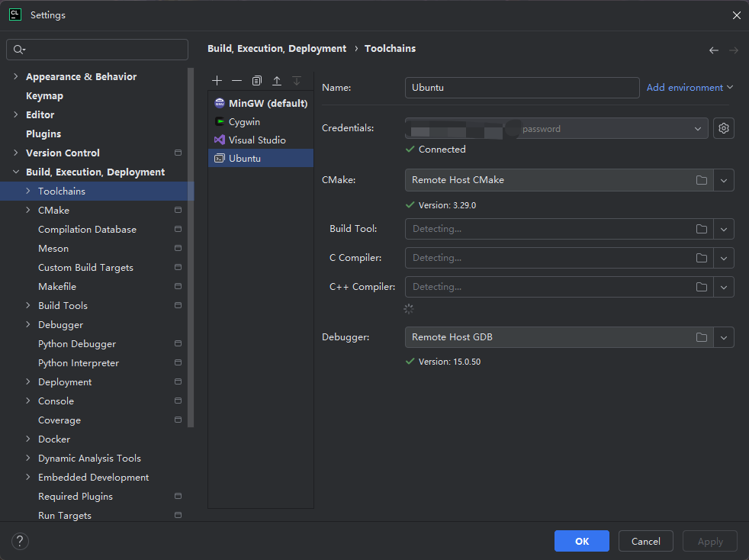Click the copy toolchain icon
The image size is (749, 560).
coord(257,81)
